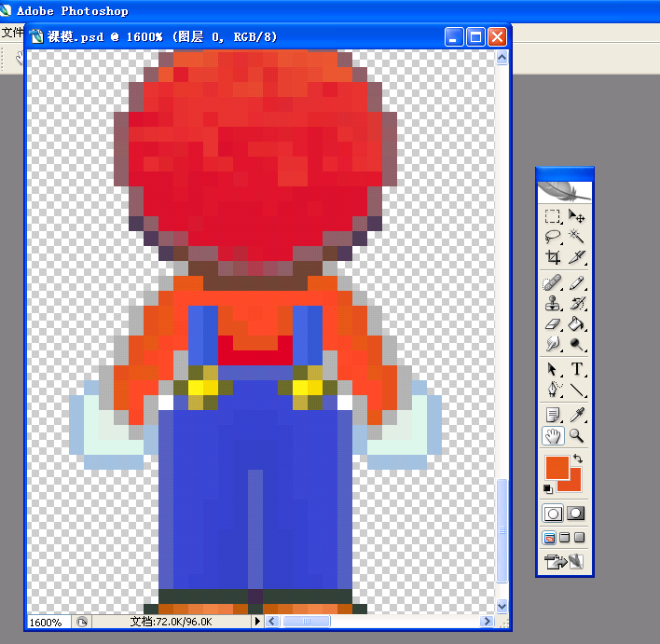Image resolution: width=660 pixels, height=644 pixels.
Task: Click the status bar preview icon button
Action: pyautogui.click(x=82, y=622)
